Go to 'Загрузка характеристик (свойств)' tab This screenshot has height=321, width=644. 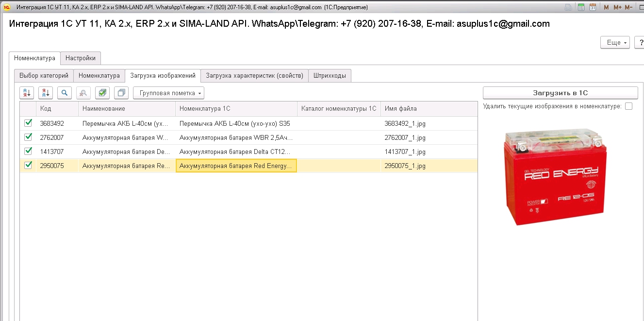tap(255, 76)
